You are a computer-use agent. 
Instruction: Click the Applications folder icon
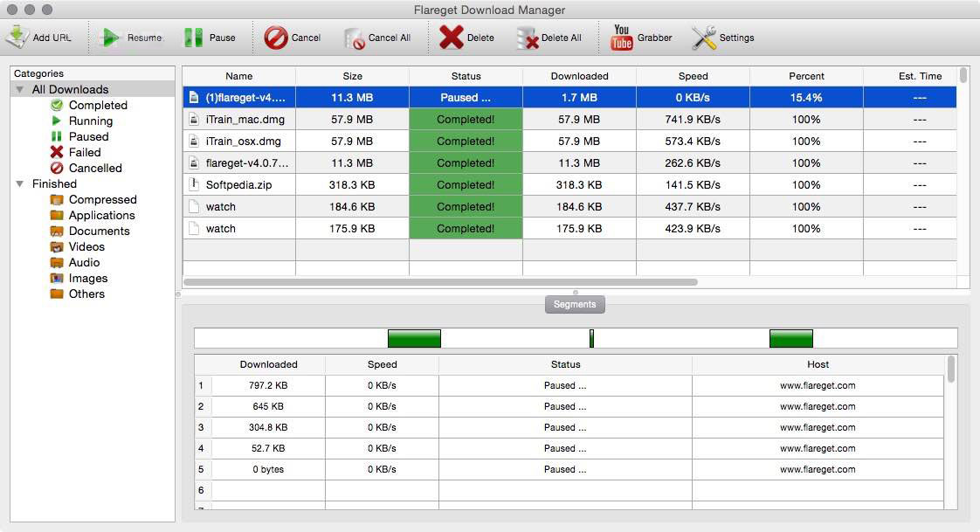point(57,215)
